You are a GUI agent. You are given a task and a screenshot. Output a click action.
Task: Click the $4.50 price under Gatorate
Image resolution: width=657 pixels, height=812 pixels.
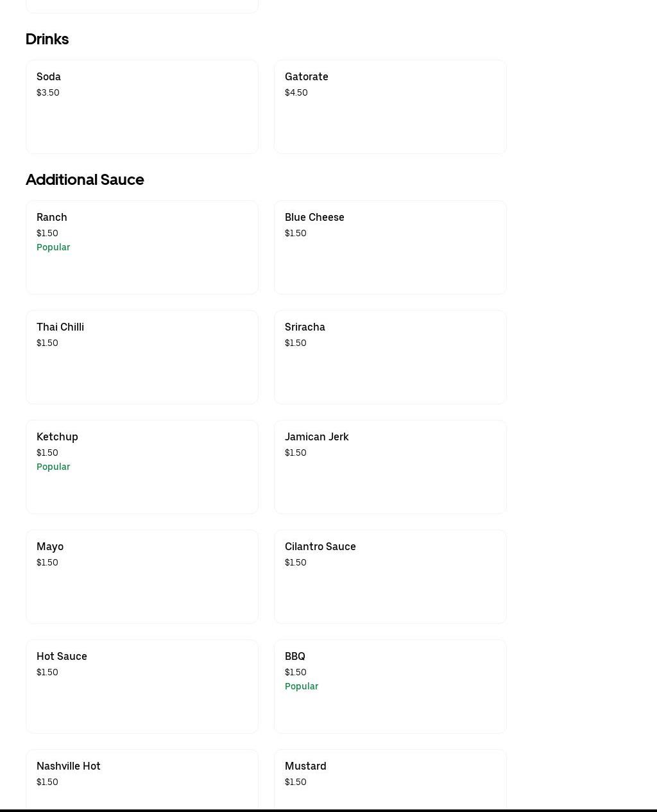pos(296,92)
